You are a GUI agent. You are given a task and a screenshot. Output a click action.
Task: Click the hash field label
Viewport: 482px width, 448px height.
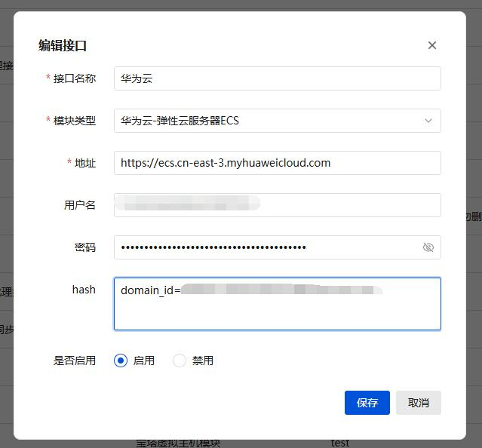84,290
